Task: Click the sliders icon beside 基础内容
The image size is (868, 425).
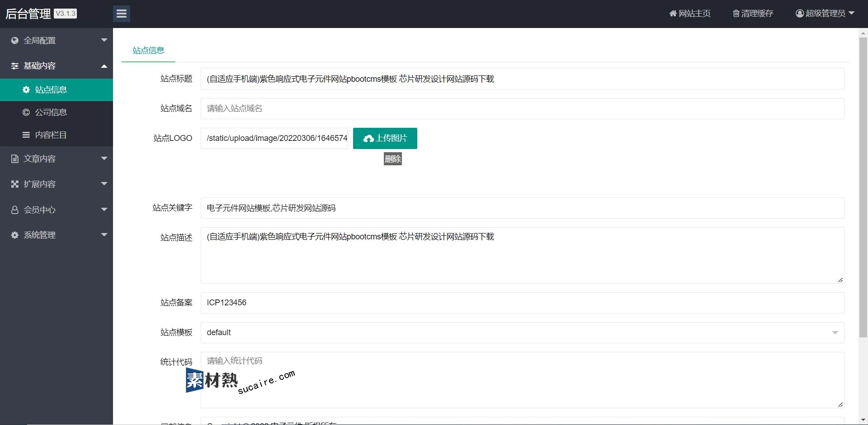Action: [x=15, y=66]
